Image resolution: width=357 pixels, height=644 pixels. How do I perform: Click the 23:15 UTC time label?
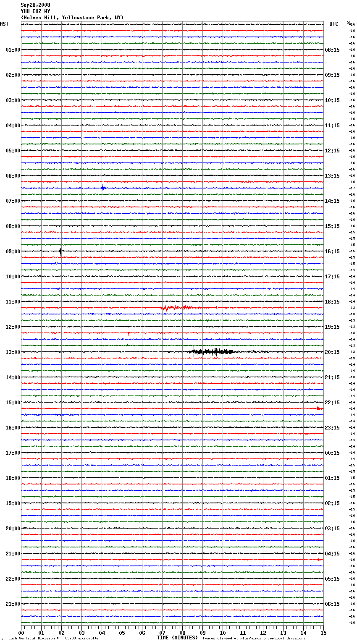pyautogui.click(x=332, y=428)
